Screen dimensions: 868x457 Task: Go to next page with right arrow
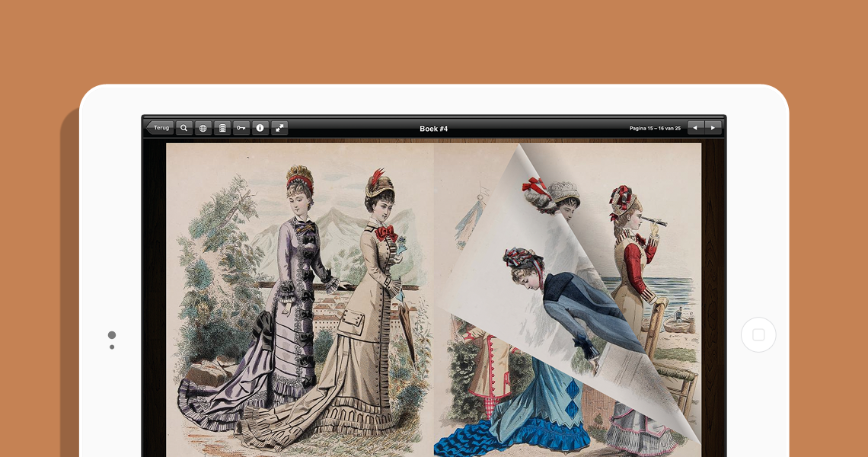(713, 128)
